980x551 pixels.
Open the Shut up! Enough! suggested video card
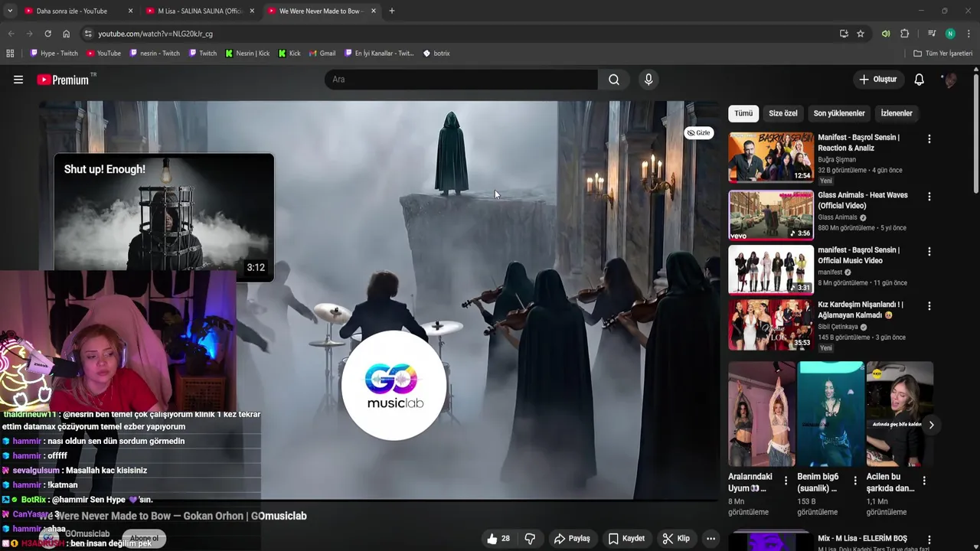coord(164,217)
